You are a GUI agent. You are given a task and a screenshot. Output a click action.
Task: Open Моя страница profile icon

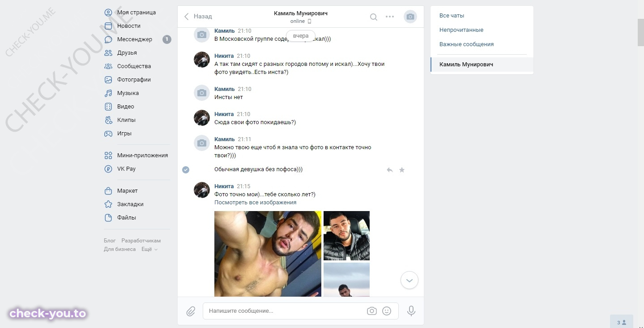point(108,13)
